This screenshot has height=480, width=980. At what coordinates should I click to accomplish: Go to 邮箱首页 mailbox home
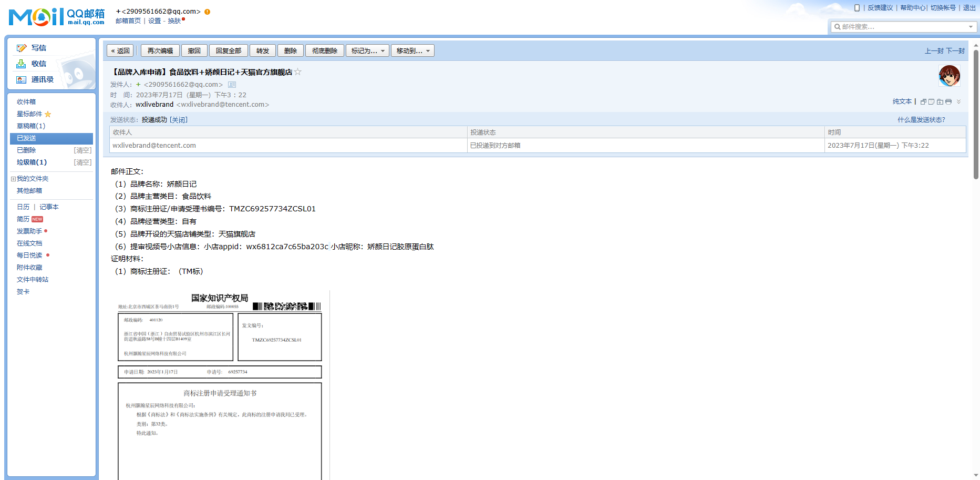click(x=128, y=21)
